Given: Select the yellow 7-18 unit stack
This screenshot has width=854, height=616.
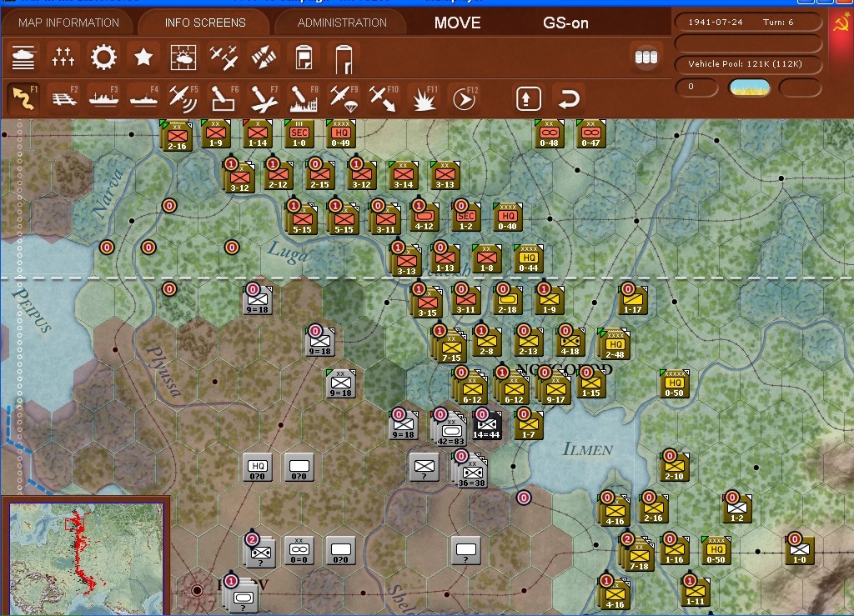Looking at the screenshot, I should [638, 554].
